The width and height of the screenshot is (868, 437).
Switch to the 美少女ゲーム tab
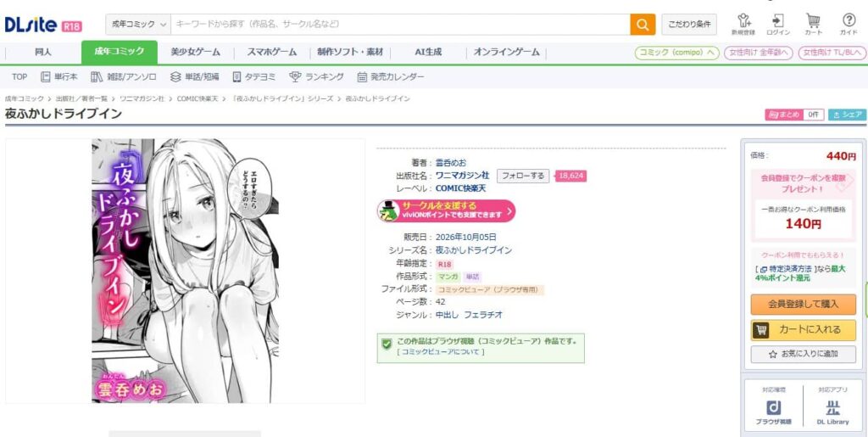click(x=195, y=52)
